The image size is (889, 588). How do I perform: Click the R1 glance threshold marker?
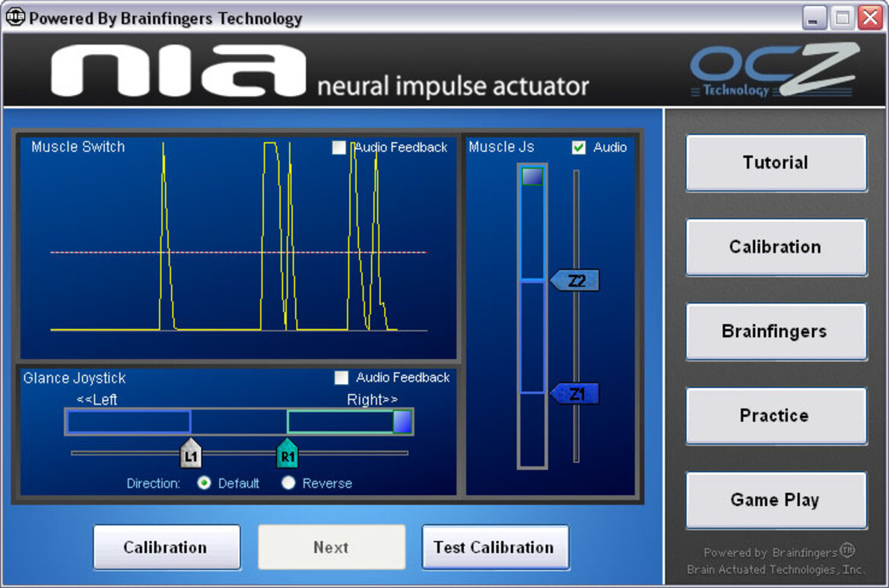[287, 453]
